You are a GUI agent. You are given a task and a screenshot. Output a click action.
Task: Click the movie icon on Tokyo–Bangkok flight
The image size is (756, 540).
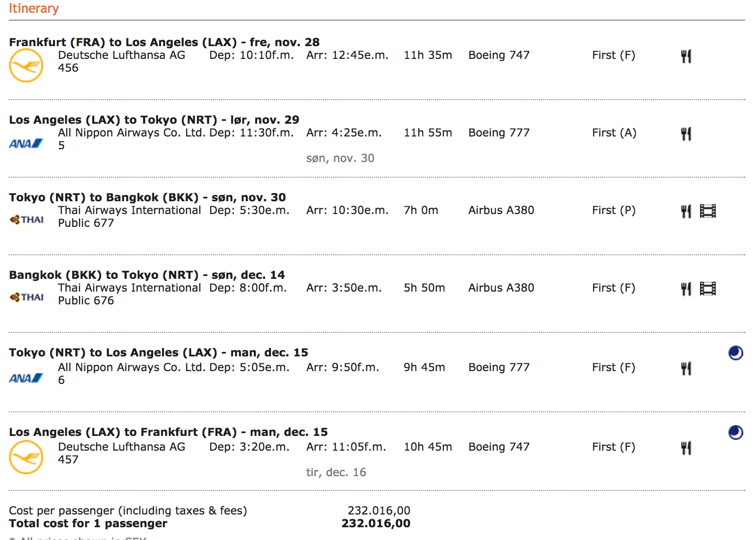coord(707,211)
